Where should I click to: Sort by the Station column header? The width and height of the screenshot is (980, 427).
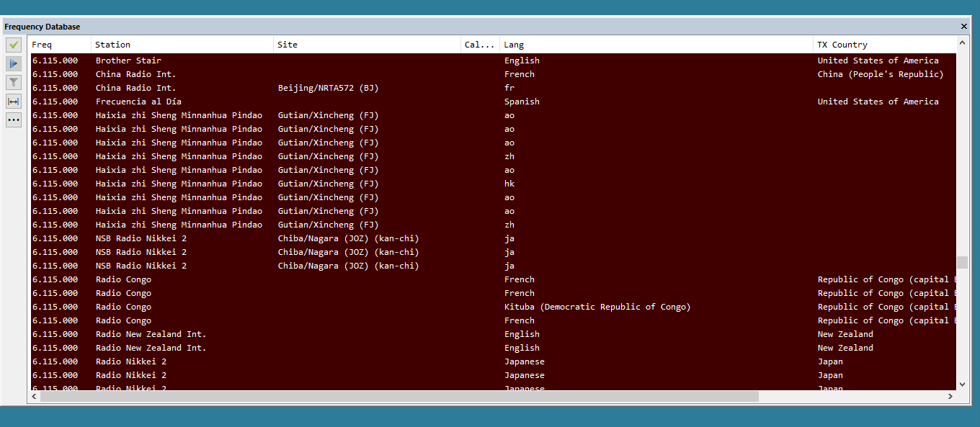click(182, 45)
